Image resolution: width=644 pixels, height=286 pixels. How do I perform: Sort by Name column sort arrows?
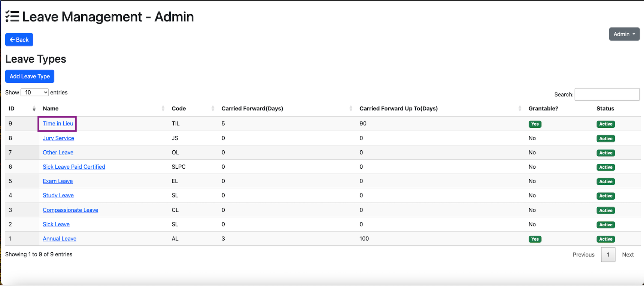pyautogui.click(x=163, y=109)
